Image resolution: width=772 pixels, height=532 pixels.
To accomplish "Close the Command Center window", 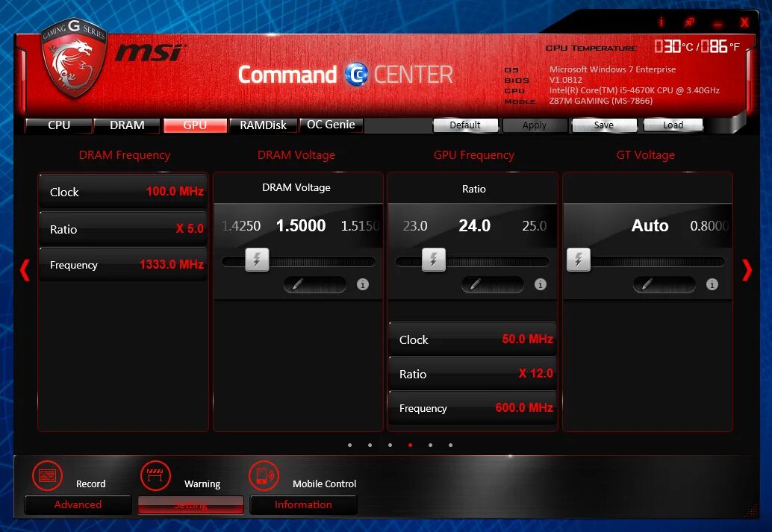I will [x=745, y=22].
